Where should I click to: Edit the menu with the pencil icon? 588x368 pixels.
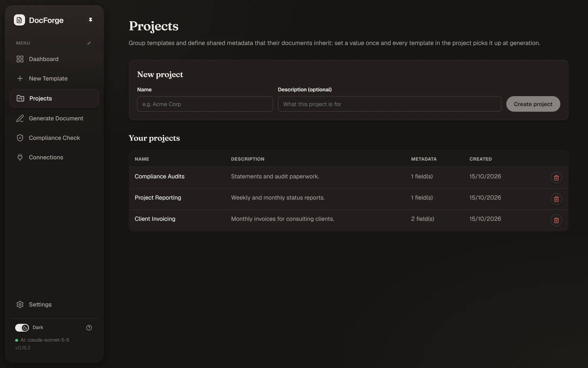tap(89, 43)
